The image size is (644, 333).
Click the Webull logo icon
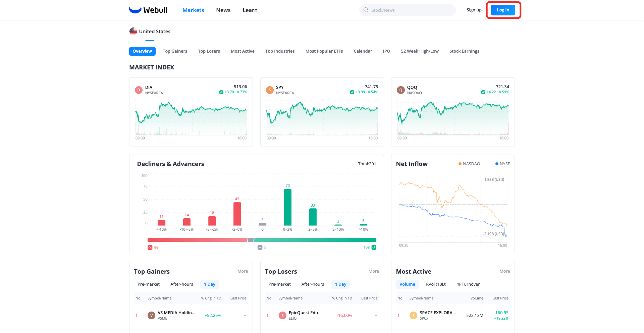tap(135, 10)
